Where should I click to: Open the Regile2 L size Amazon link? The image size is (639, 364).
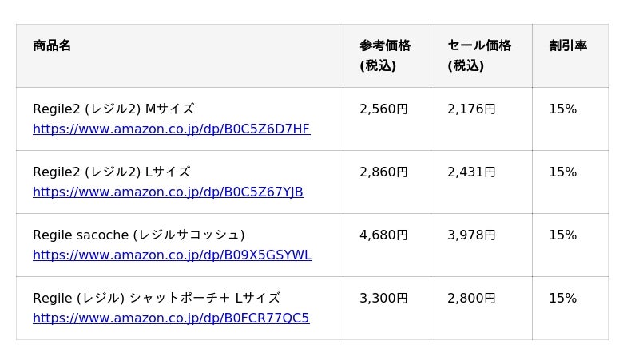point(168,192)
